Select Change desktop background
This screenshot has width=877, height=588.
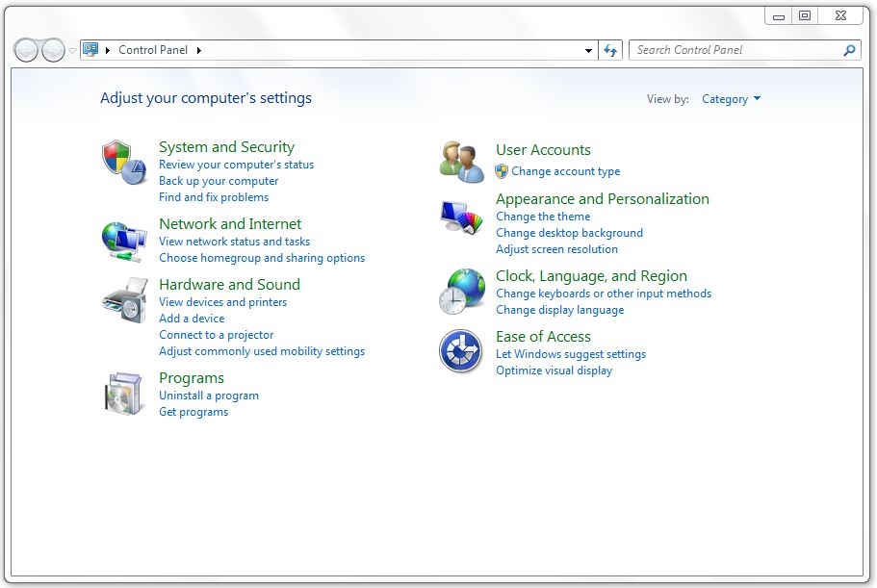[569, 233]
